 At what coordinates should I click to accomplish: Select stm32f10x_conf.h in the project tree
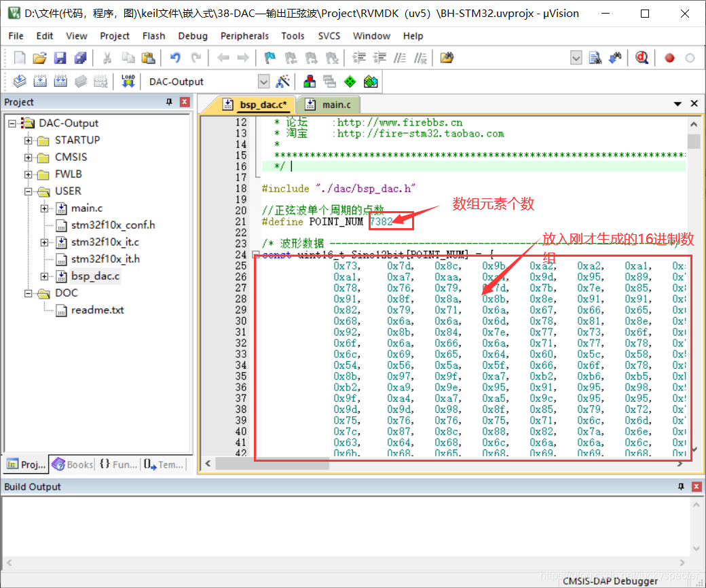tap(113, 225)
